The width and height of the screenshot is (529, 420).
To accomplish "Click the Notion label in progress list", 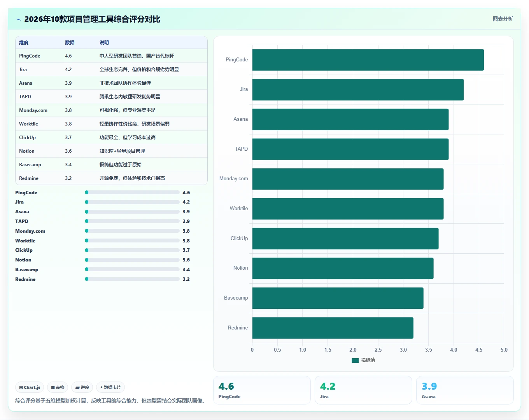I will coord(23,260).
